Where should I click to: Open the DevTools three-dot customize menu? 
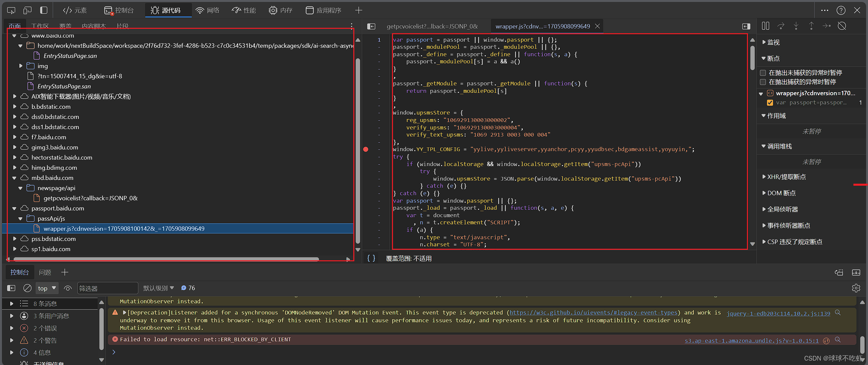(825, 11)
